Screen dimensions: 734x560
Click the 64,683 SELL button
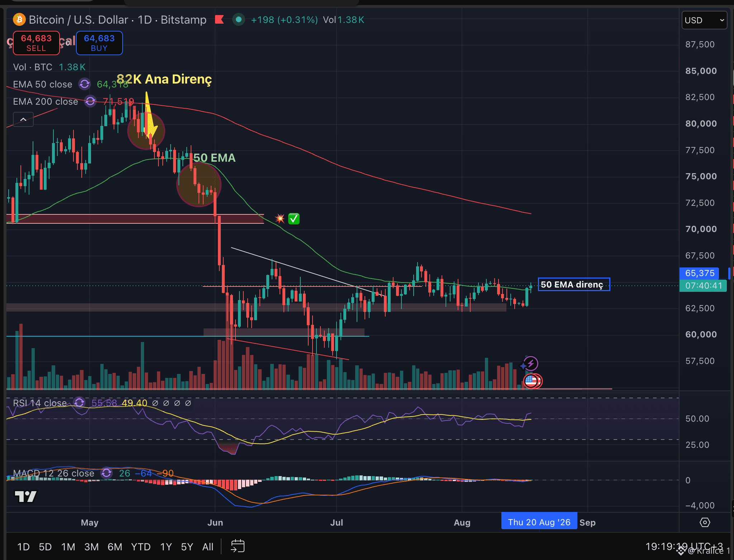[x=36, y=43]
